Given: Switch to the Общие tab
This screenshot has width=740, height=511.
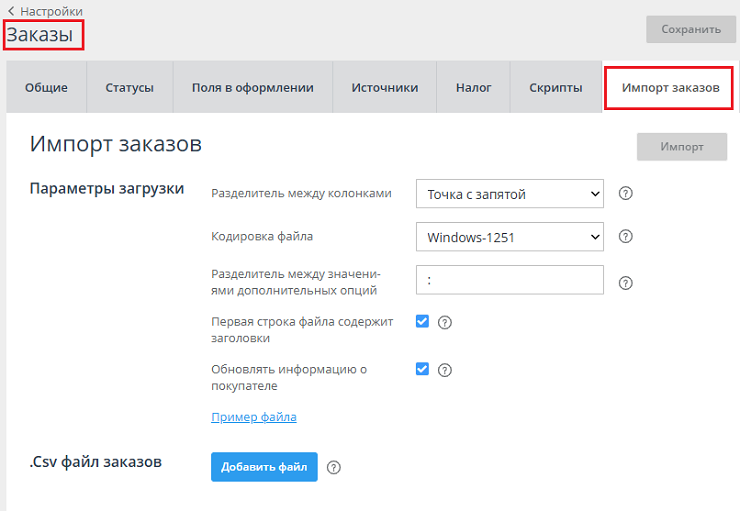Looking at the screenshot, I should [x=46, y=88].
